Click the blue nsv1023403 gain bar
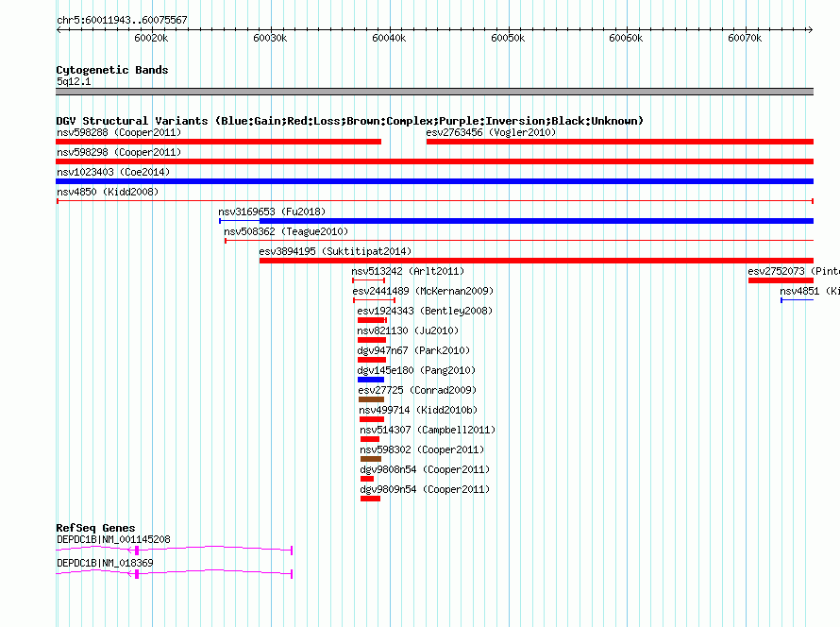This screenshot has height=627, width=840. [434, 181]
